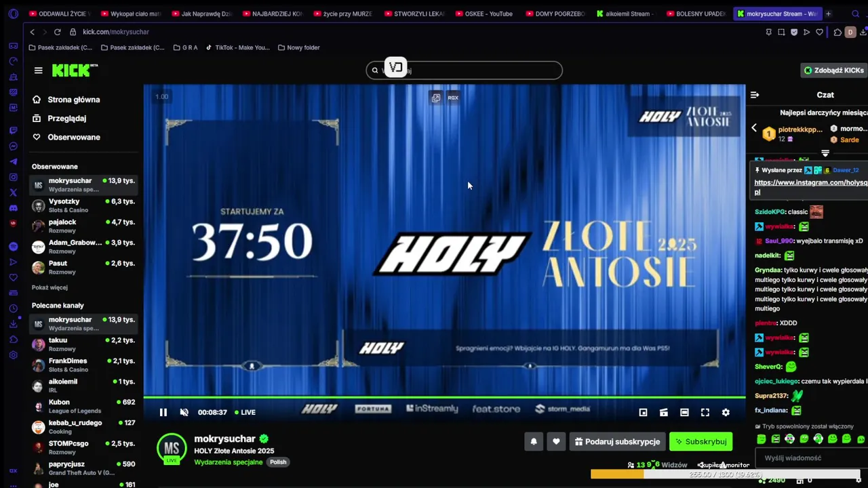Toggle theater mode in player
This screenshot has height=488, width=868.
(684, 412)
